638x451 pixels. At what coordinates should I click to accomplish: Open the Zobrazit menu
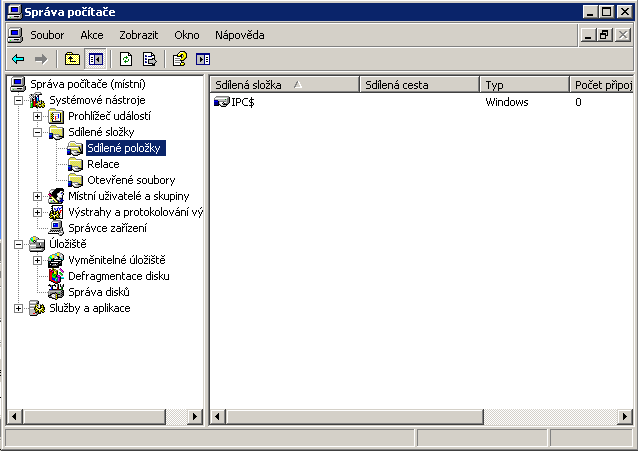139,35
